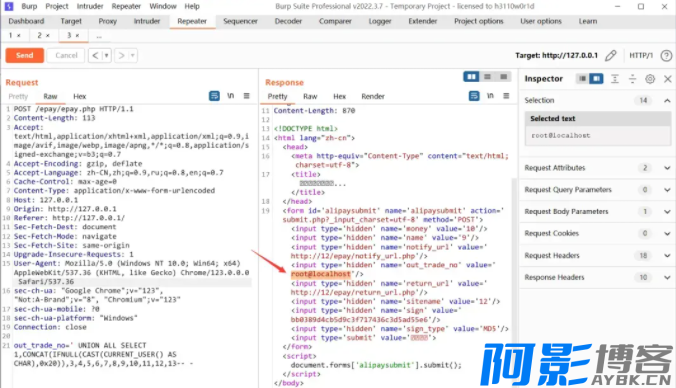Select Request Pretty view

coord(18,96)
